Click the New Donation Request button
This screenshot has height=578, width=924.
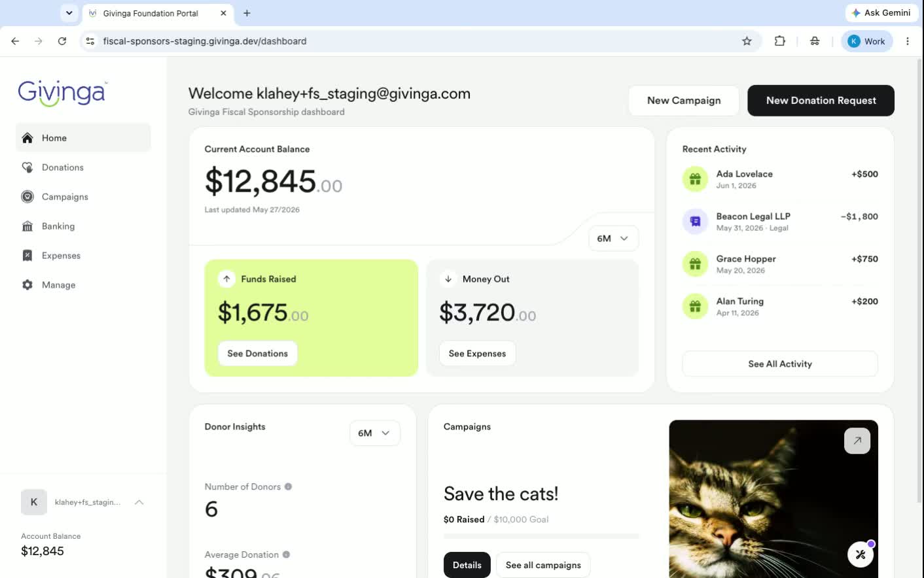point(821,101)
